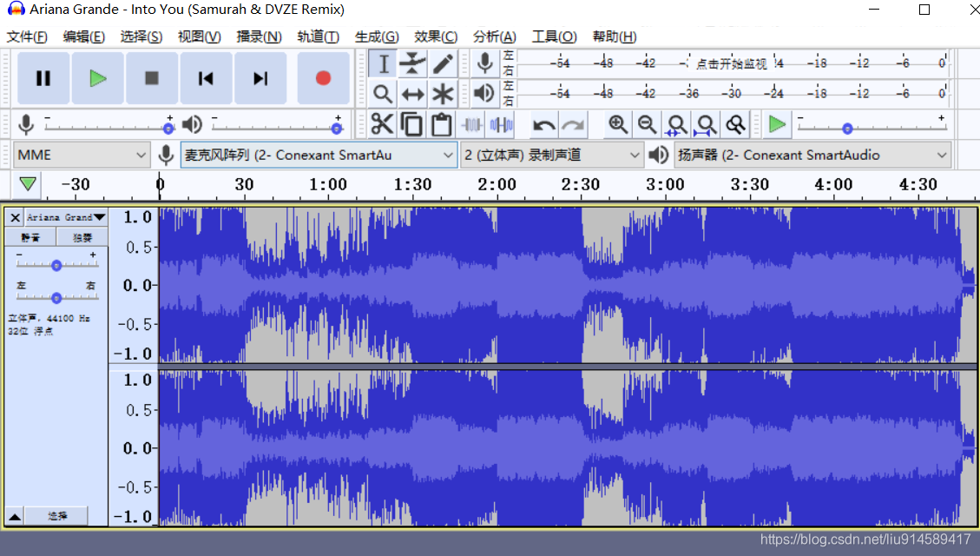Maximize the Audacity window
Screen dimensions: 980x556
coord(924,10)
